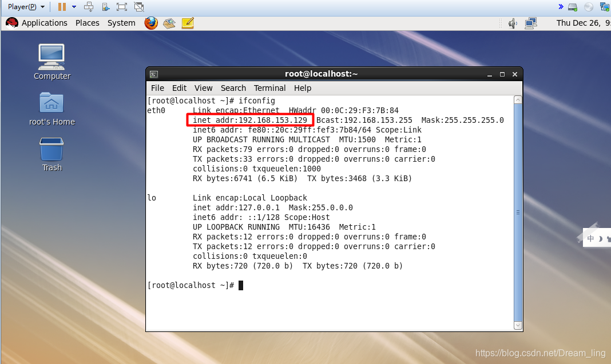
Task: Click the hard disk device status icon
Action: tap(573, 6)
